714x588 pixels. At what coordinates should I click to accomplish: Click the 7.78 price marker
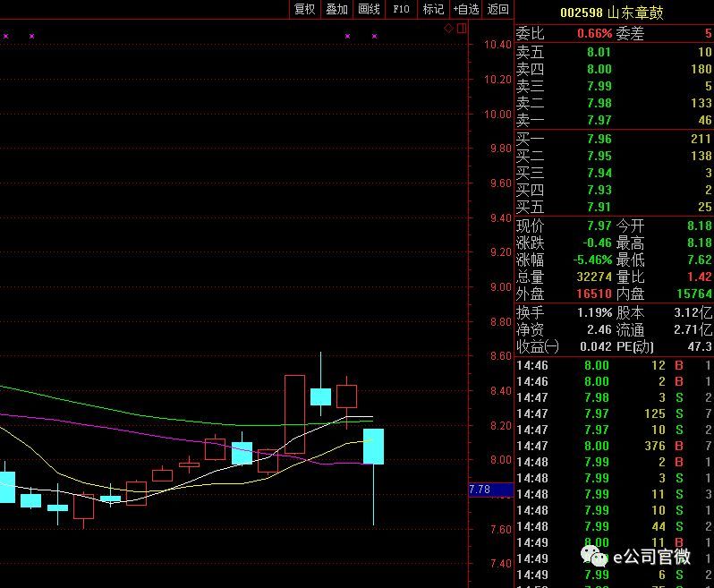(x=491, y=490)
